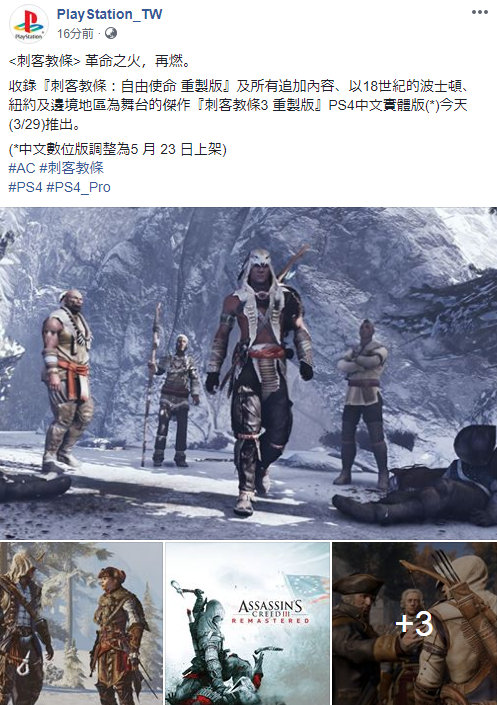Click the PlayStation_TW page name
The image size is (497, 705).
[109, 14]
